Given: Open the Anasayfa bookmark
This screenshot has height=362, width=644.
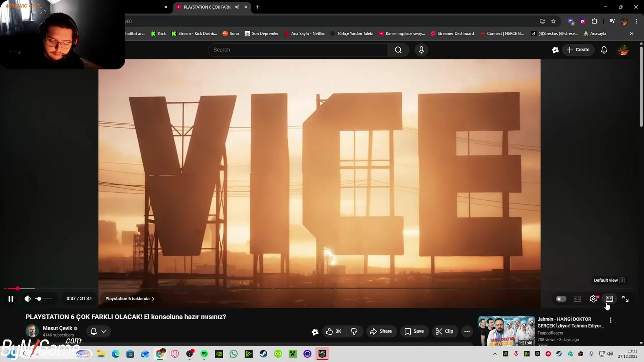Looking at the screenshot, I should tap(595, 34).
